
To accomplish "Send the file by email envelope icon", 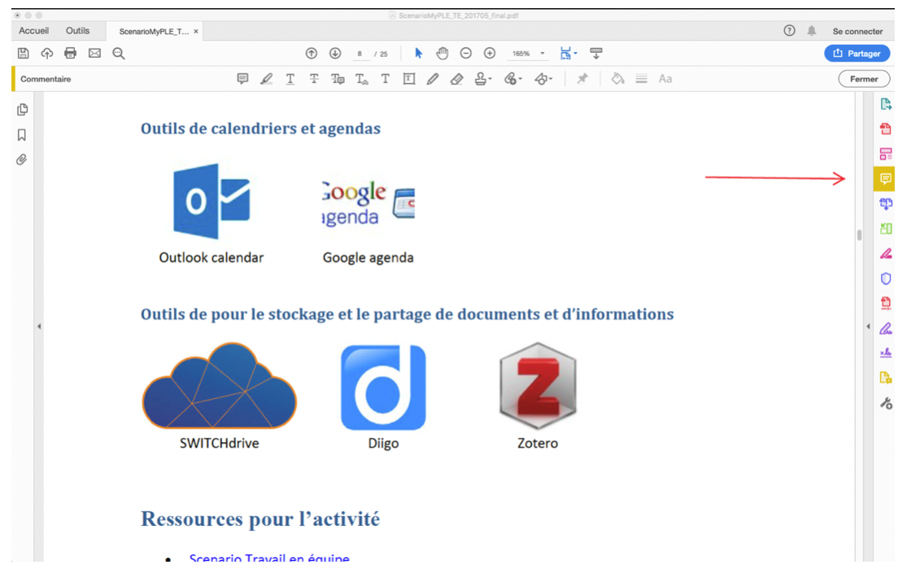I will (94, 53).
